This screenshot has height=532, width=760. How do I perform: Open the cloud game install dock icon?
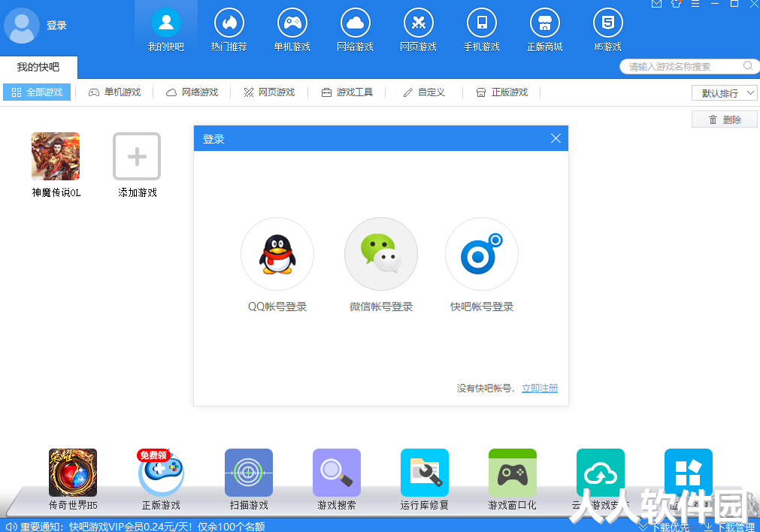601,473
